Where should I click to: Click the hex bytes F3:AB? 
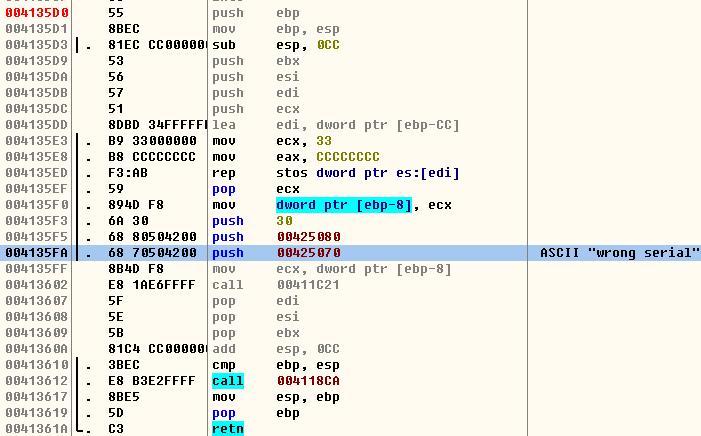[x=128, y=173]
